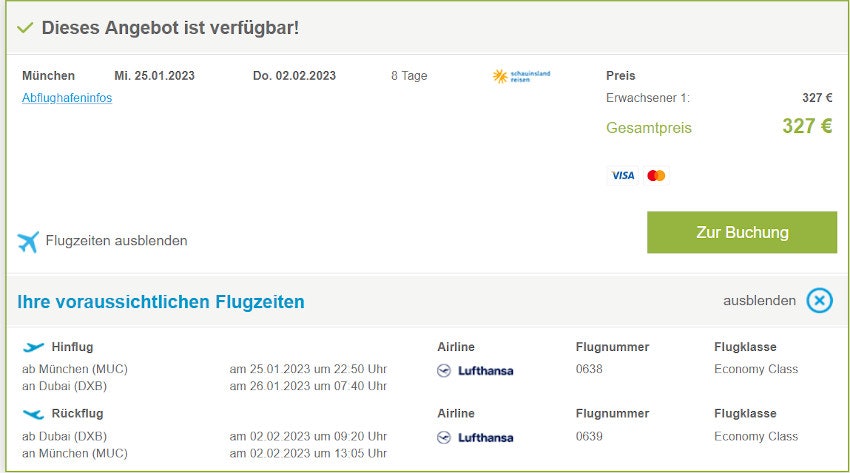
Task: Click the departure date Mi. 25.01.2023
Action: [x=154, y=76]
